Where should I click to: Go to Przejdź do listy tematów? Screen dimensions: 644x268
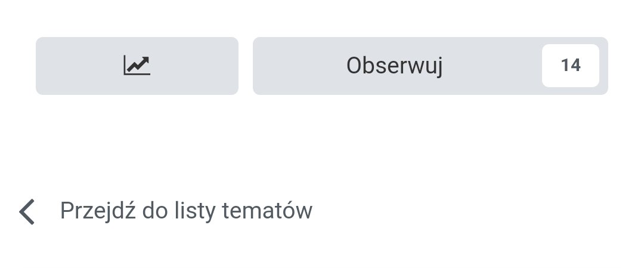(186, 211)
